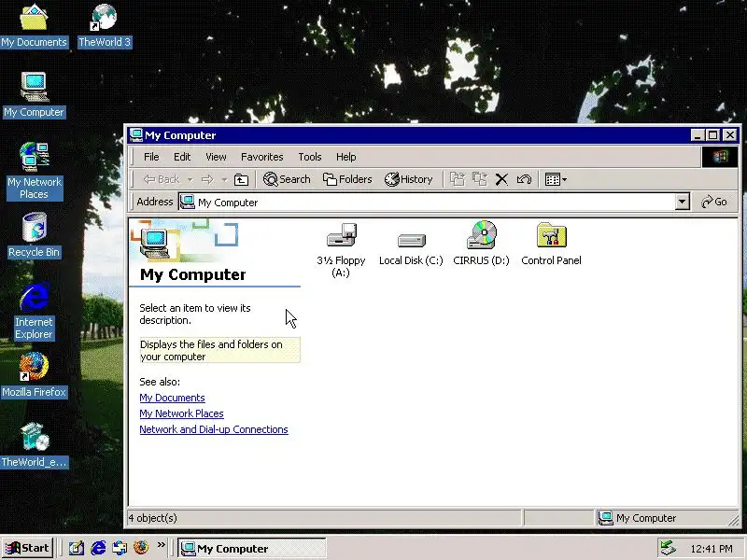Open the Views dropdown button
Viewport: 747px width, 560px height.
pos(556,179)
